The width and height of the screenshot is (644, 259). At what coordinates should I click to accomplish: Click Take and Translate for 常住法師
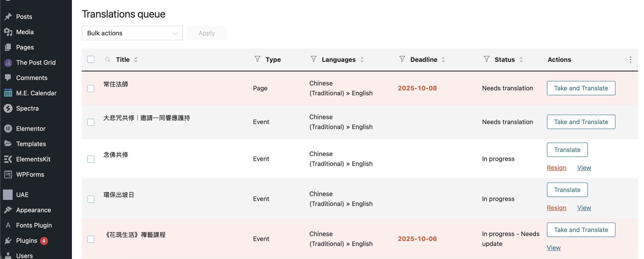581,88
